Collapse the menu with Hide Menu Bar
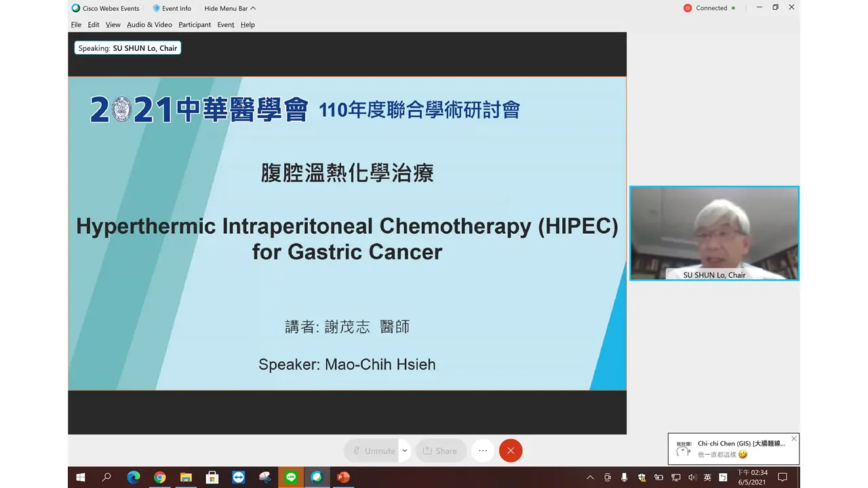This screenshot has width=868, height=488. [230, 8]
